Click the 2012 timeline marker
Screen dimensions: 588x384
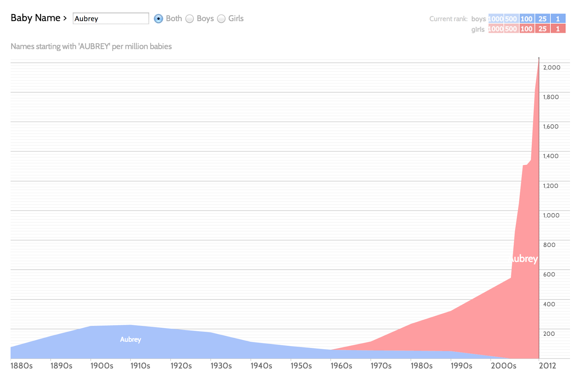[x=548, y=366]
